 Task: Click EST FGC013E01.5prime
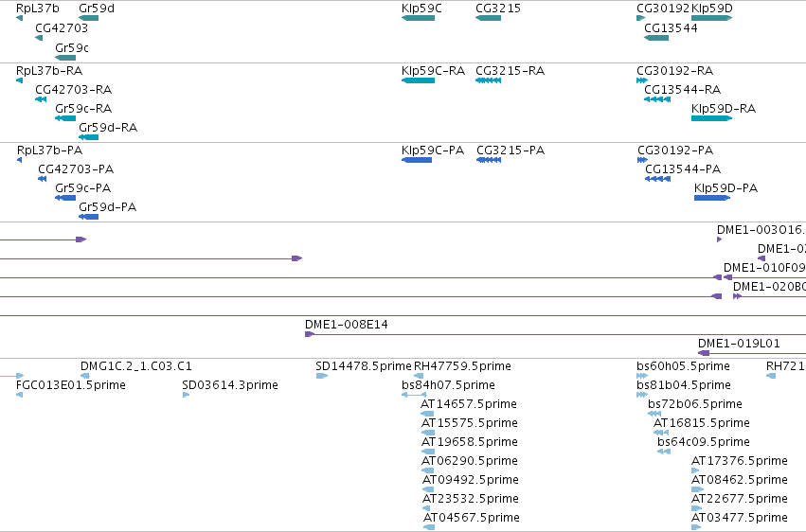click(71, 384)
